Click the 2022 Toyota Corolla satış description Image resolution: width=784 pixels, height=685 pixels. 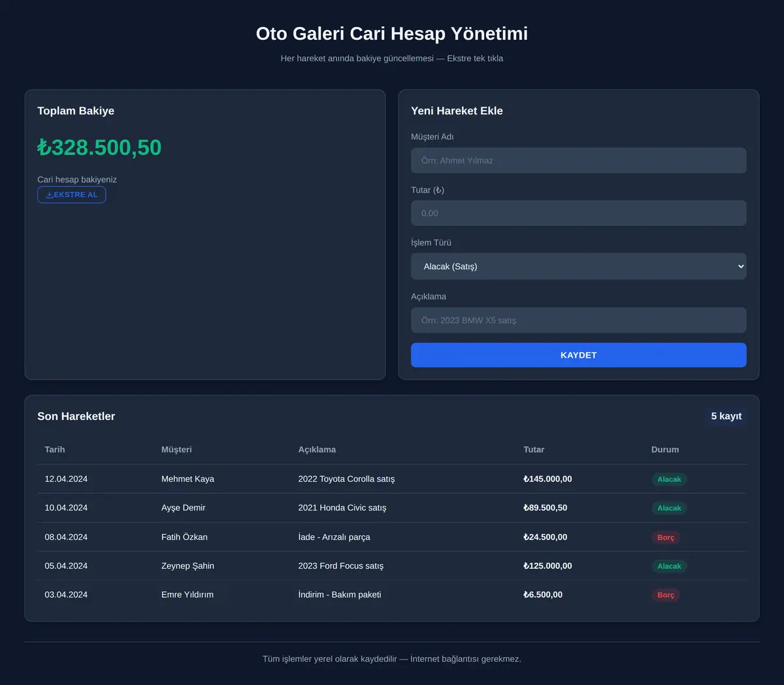pyautogui.click(x=346, y=479)
